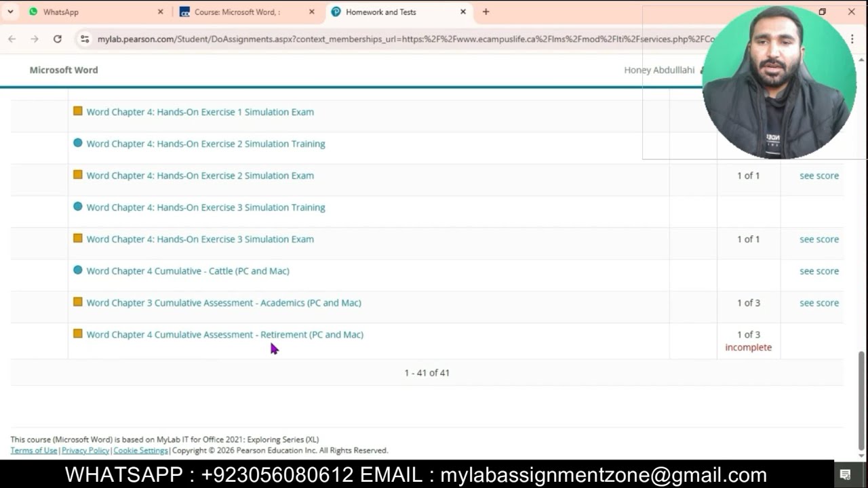Open Chapter 4 Cumulative Assessment - Retirement
868x488 pixels.
tap(224, 335)
